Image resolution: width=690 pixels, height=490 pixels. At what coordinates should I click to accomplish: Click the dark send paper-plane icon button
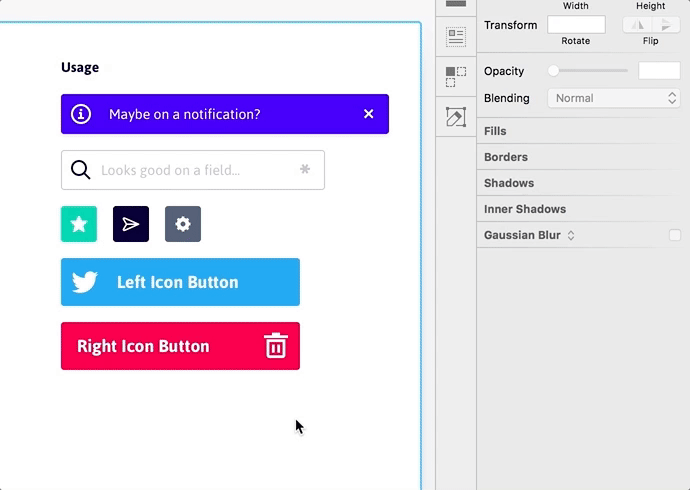click(131, 224)
